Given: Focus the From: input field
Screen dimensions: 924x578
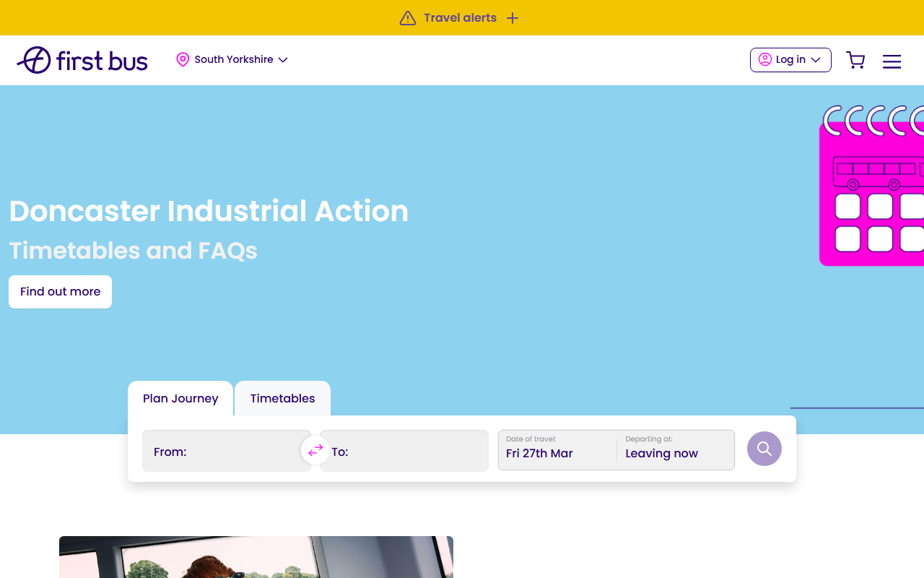Looking at the screenshot, I should 226,451.
